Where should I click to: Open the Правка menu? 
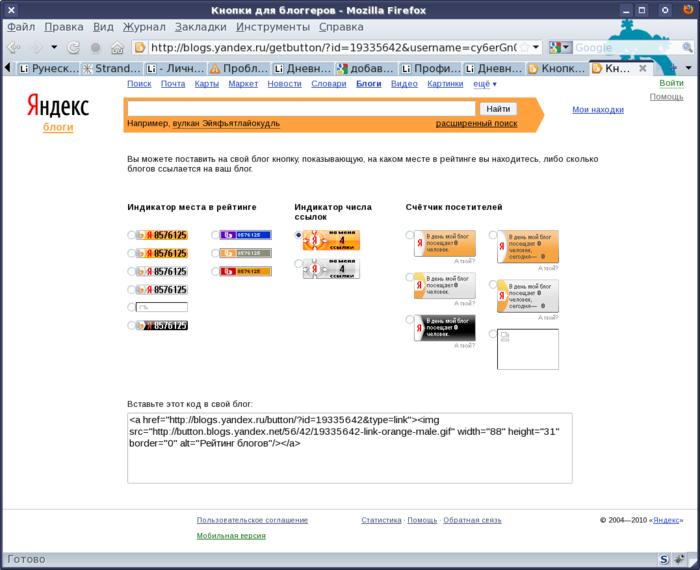64,27
